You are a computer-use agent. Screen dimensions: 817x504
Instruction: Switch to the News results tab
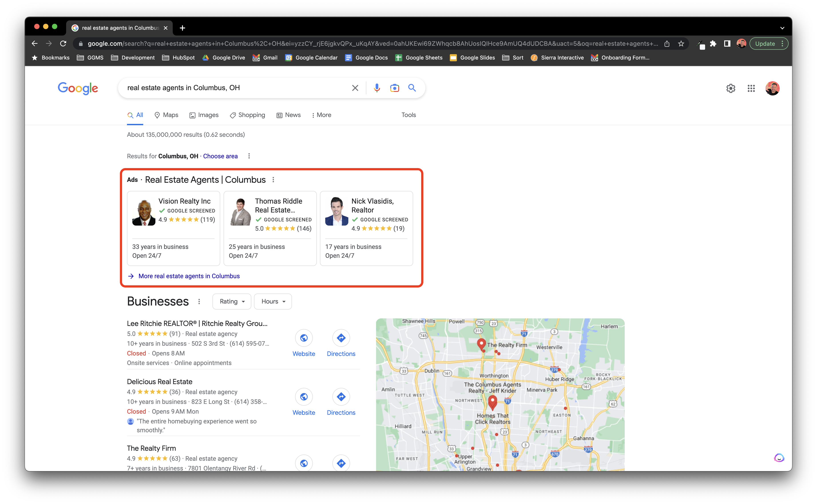(x=289, y=115)
